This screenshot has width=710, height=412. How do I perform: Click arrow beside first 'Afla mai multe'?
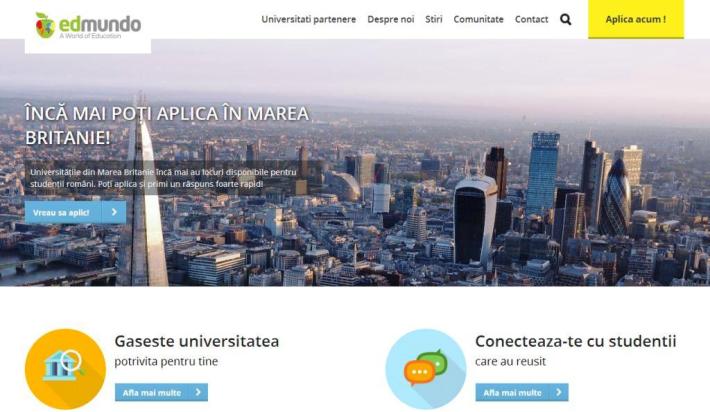198,392
